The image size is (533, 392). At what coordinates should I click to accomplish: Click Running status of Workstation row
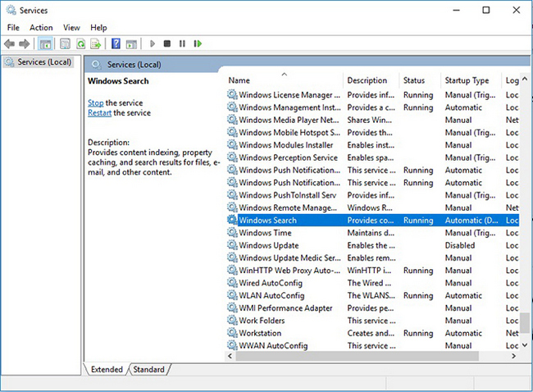point(418,333)
